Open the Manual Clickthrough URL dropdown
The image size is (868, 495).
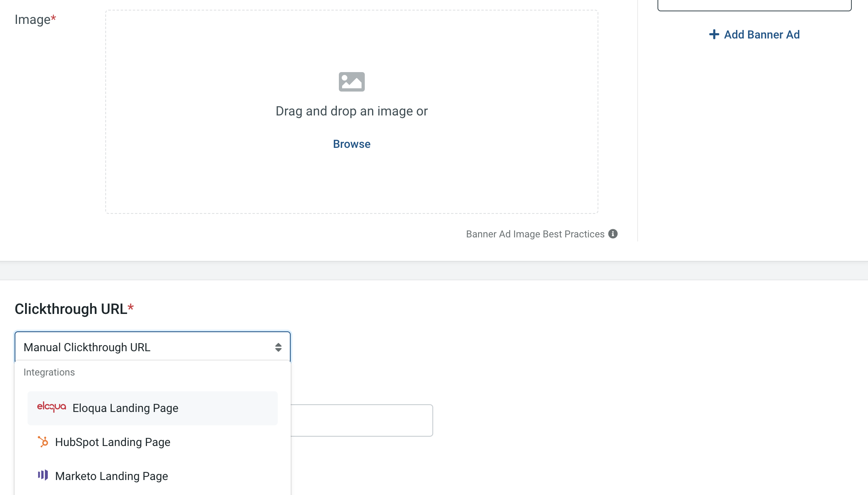(x=153, y=347)
